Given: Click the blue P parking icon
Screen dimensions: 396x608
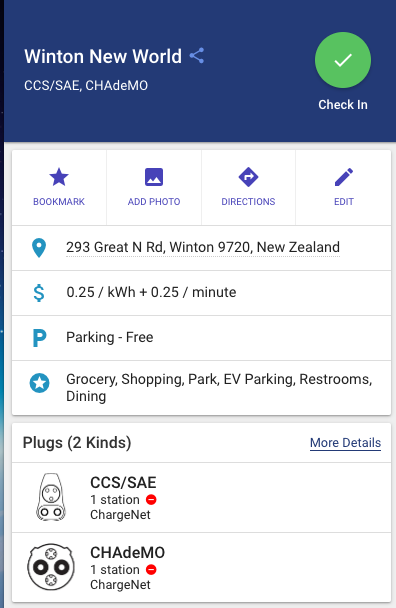Looking at the screenshot, I should point(39,338).
